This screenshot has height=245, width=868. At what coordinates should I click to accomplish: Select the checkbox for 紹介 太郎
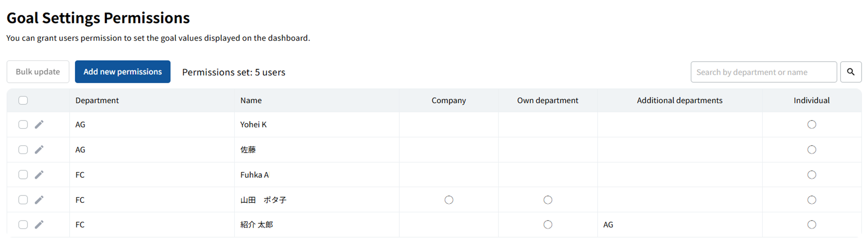click(23, 224)
